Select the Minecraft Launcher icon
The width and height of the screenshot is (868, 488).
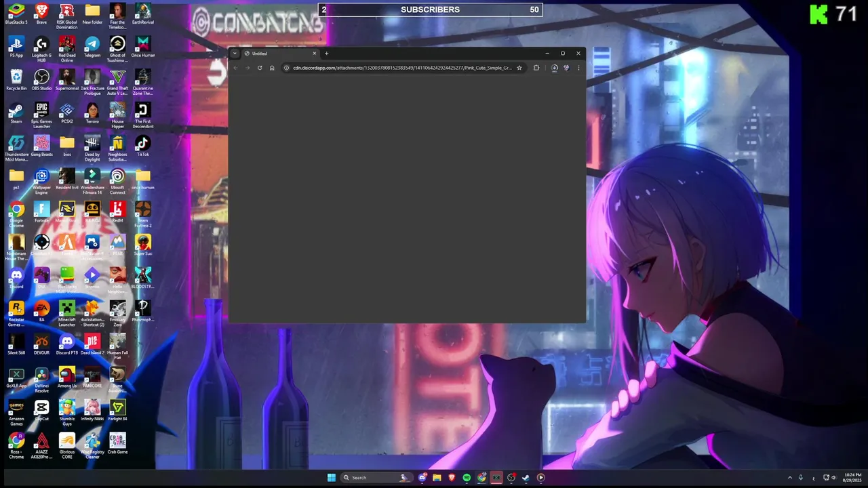point(66,315)
